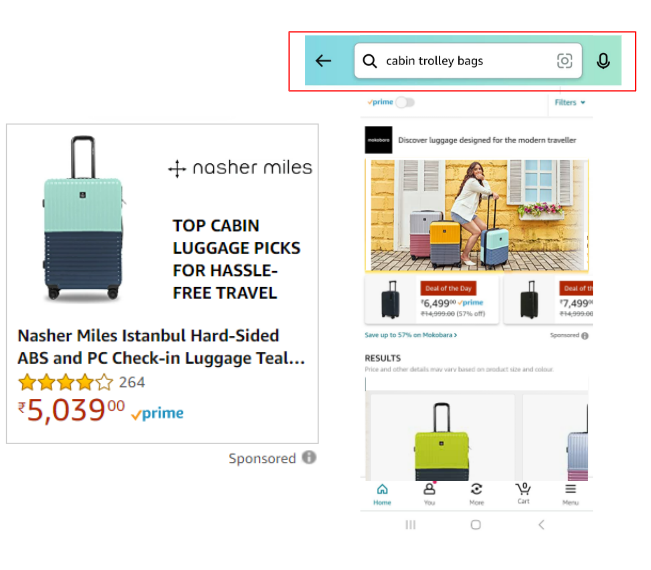This screenshot has height=570, width=651.
Task: Toggle the prime filter switch
Action: [405, 102]
